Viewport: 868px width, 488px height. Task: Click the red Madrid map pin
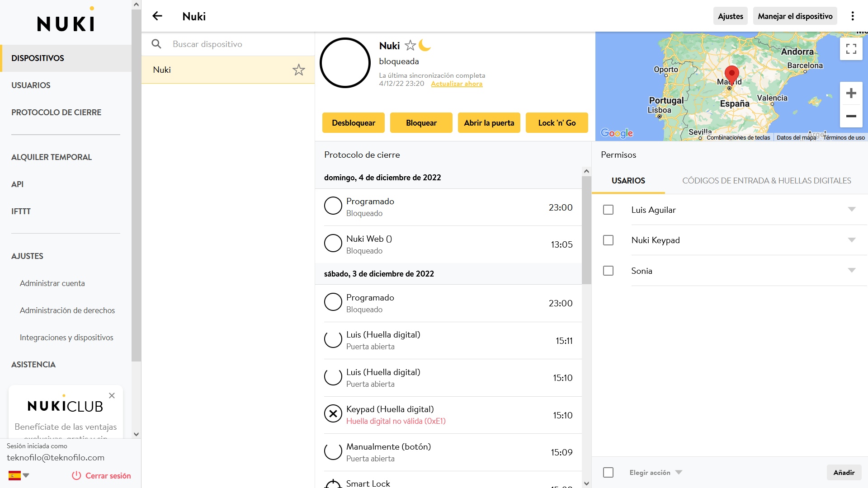tap(731, 75)
